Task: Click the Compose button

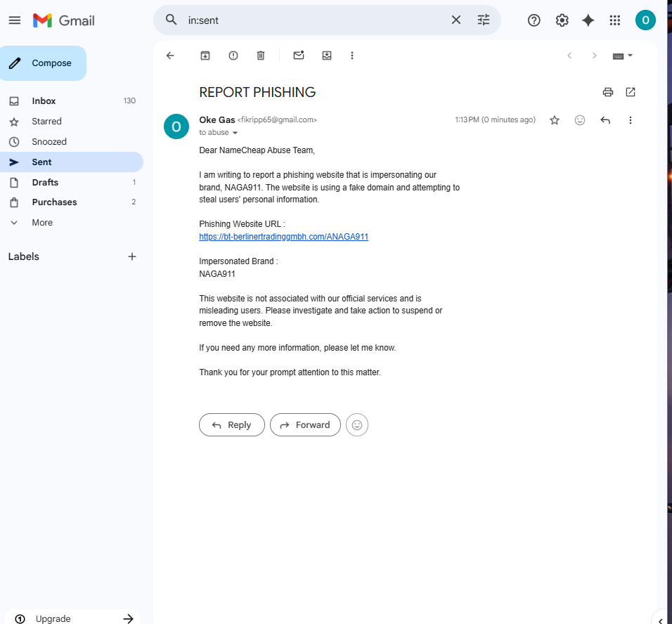Action: coord(44,63)
